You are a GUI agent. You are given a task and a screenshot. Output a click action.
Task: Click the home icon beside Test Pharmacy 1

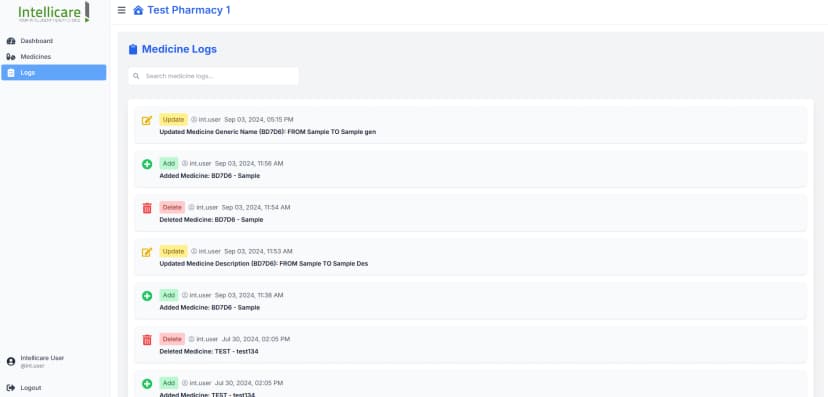pos(138,10)
